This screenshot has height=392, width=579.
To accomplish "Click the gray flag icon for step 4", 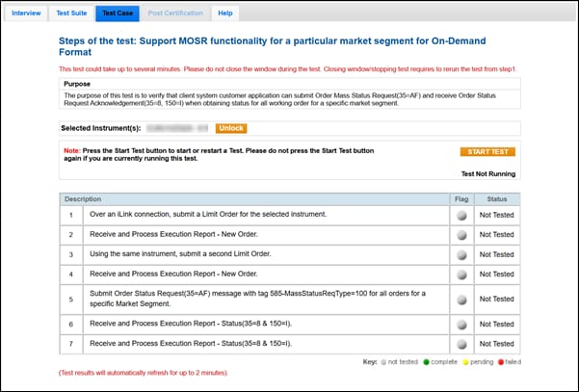I will (x=461, y=274).
